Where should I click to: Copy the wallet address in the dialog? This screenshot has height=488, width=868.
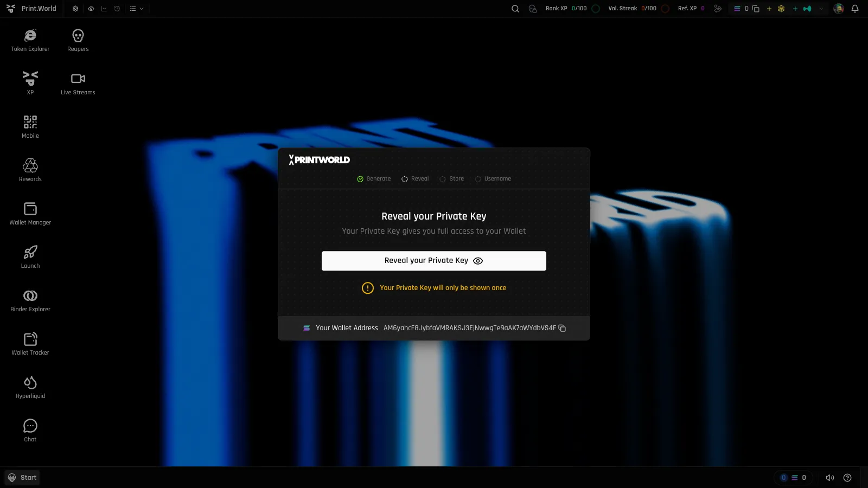click(x=562, y=328)
